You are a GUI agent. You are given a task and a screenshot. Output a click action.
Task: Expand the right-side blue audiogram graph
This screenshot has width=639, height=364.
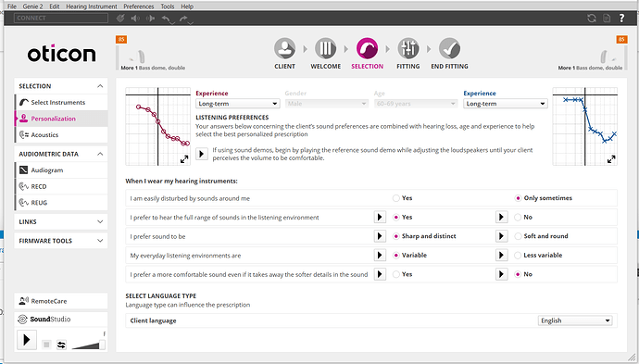tap(611, 159)
